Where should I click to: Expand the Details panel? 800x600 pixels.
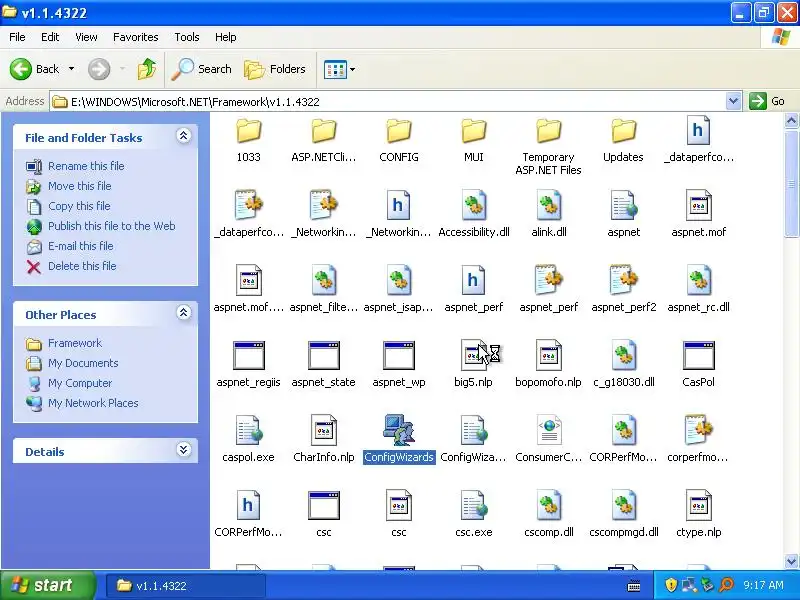point(184,449)
